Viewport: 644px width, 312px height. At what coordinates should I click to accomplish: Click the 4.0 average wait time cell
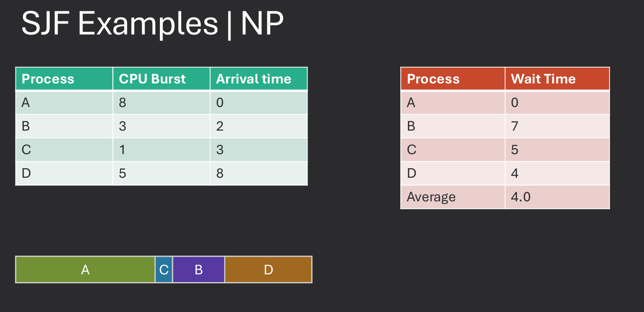click(x=557, y=197)
